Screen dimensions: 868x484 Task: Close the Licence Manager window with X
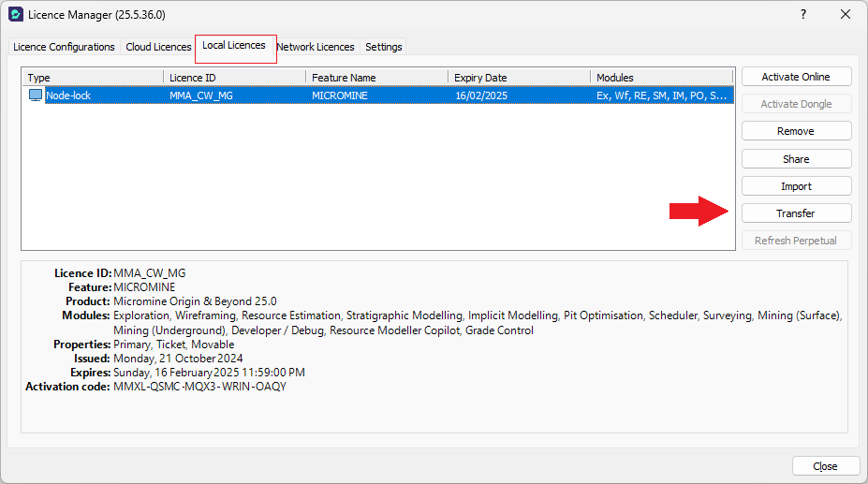click(x=846, y=14)
